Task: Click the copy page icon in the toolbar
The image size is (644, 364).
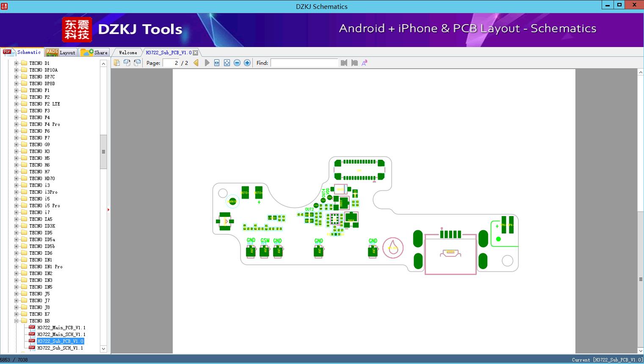Action: coord(117,63)
